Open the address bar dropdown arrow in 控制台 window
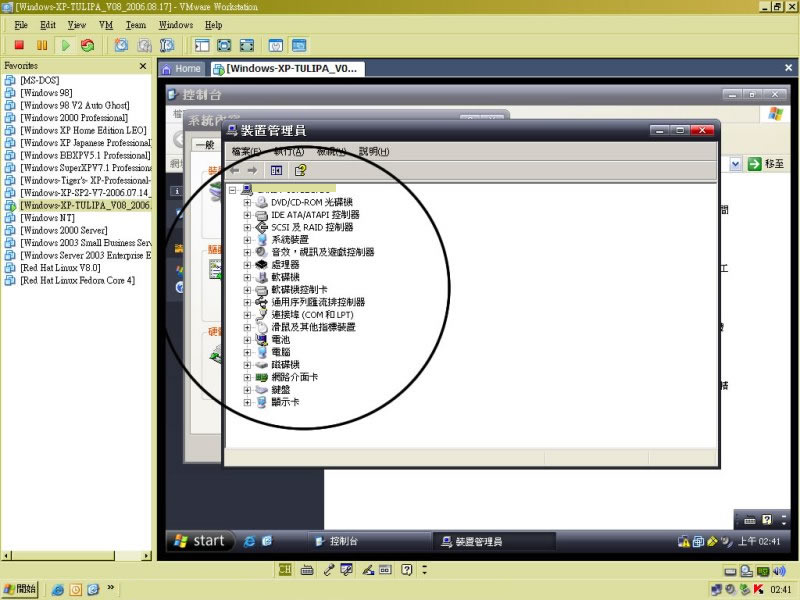The image size is (800, 600). coord(735,164)
